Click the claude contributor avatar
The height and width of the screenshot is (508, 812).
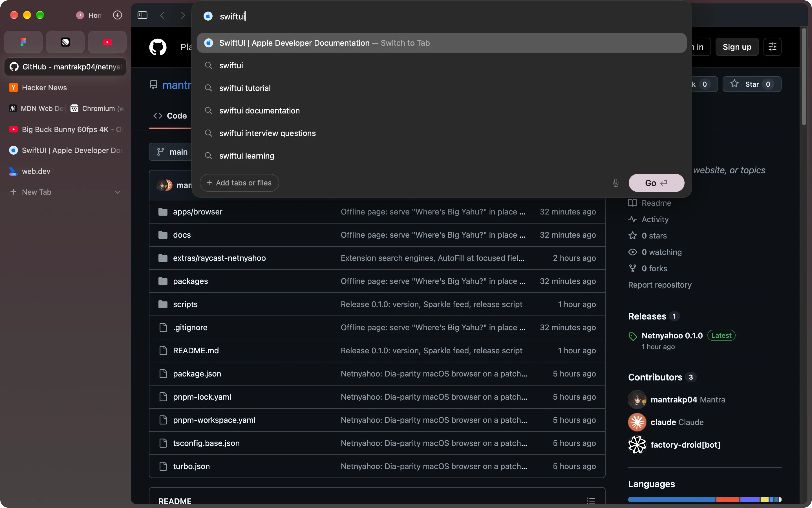click(x=637, y=422)
